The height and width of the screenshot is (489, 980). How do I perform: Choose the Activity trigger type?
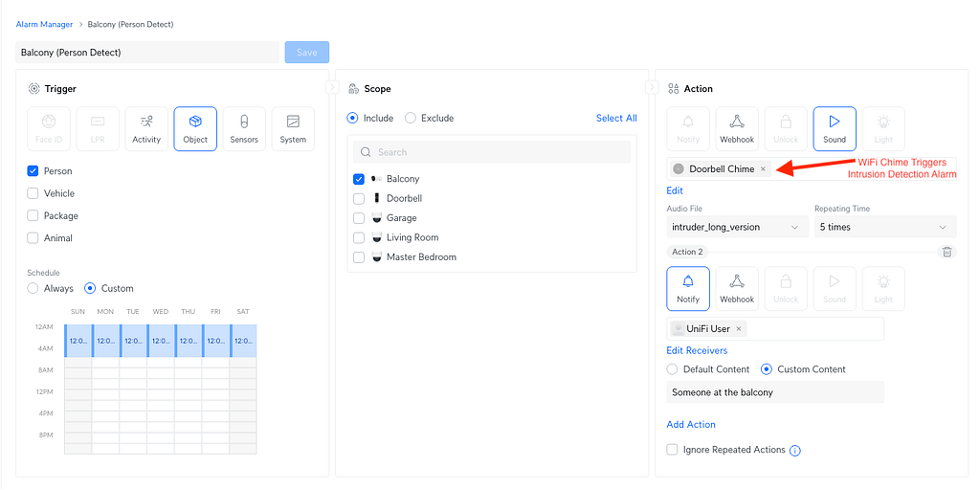tap(146, 129)
